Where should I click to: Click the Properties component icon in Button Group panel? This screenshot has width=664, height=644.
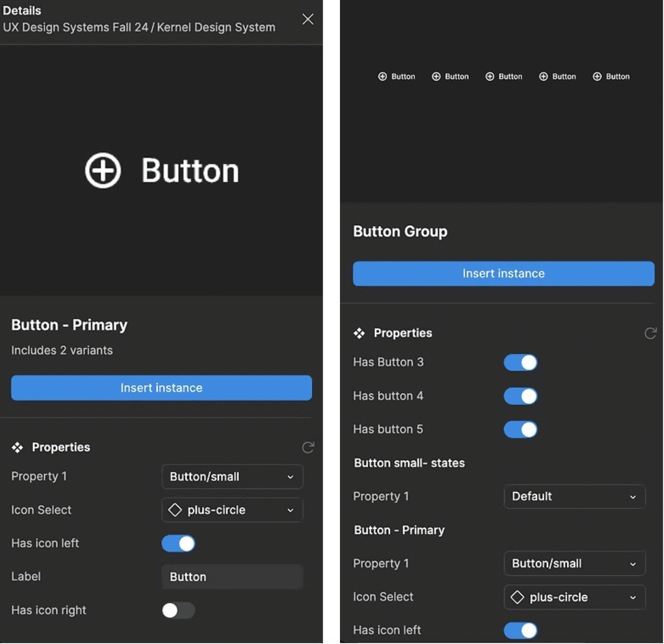pyautogui.click(x=359, y=333)
